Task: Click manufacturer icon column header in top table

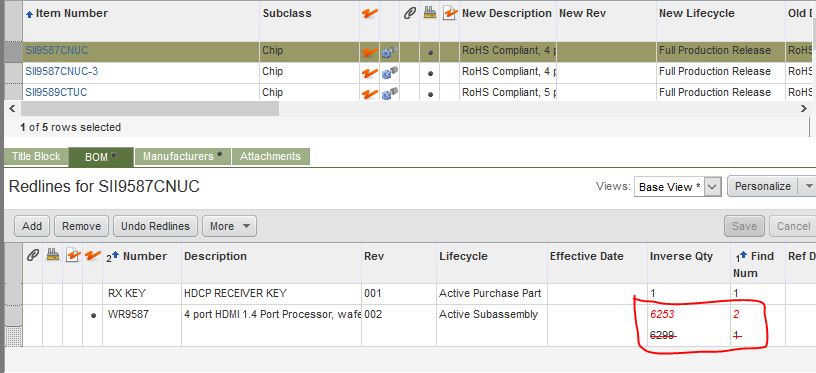Action: [x=429, y=14]
